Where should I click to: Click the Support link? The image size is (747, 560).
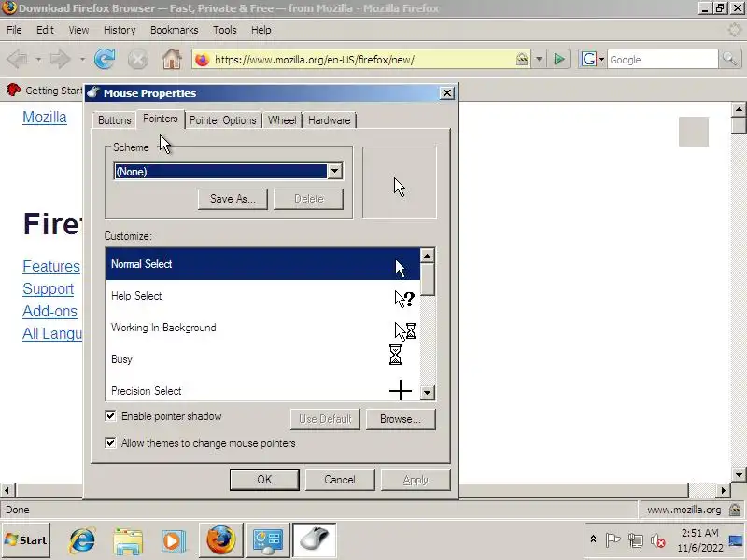pos(49,288)
